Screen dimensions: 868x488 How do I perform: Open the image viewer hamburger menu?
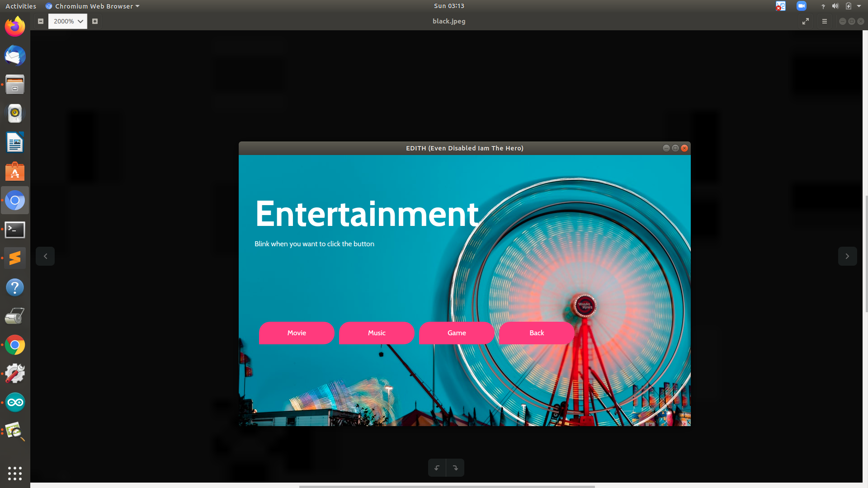pos(825,21)
